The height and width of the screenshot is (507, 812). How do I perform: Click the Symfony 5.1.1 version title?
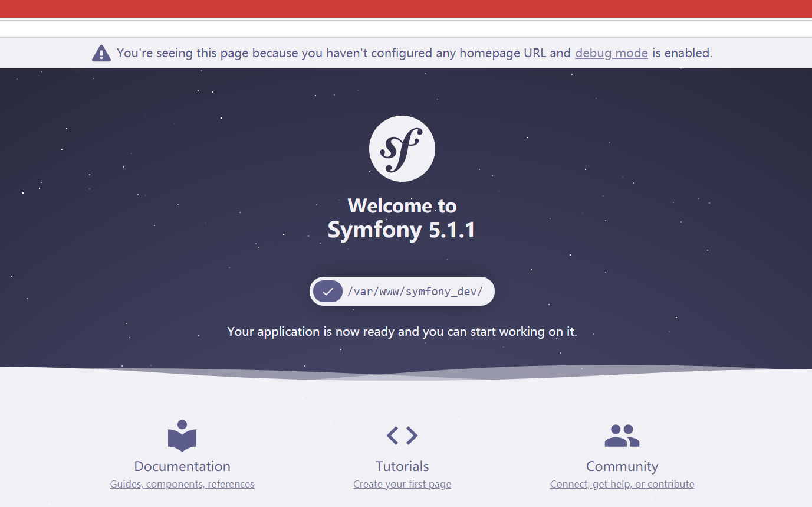coord(402,230)
